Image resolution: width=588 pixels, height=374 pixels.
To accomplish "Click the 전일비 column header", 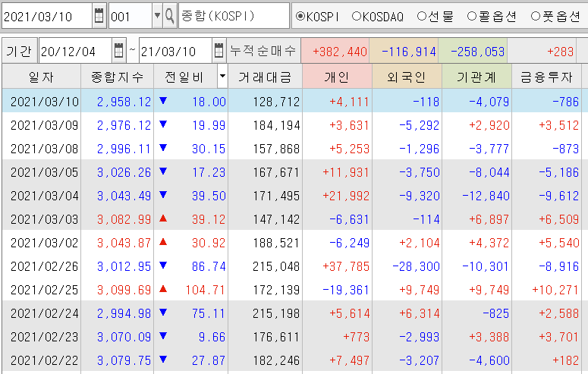I will pyautogui.click(x=185, y=76).
